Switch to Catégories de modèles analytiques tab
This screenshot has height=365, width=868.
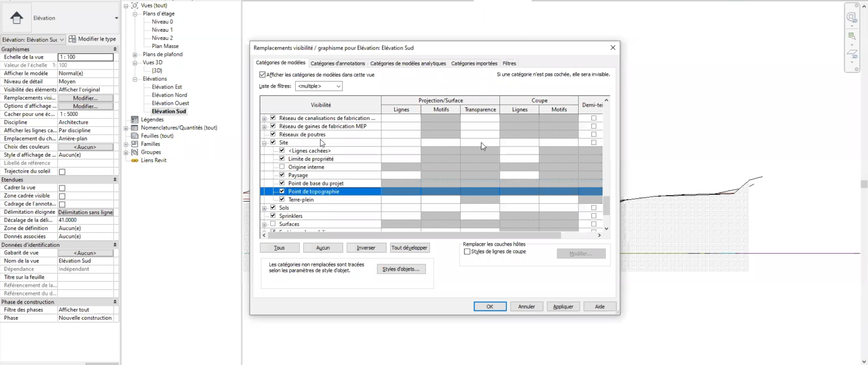[x=408, y=63]
